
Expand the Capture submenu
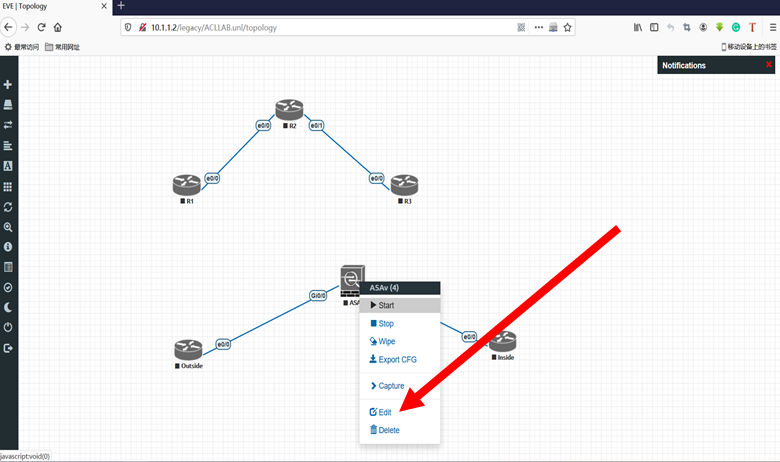pos(390,386)
